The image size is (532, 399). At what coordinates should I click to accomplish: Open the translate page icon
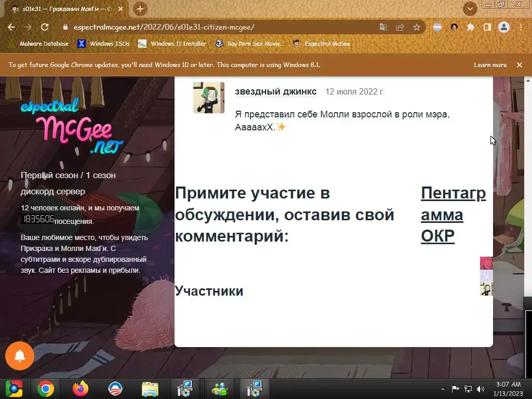383,27
